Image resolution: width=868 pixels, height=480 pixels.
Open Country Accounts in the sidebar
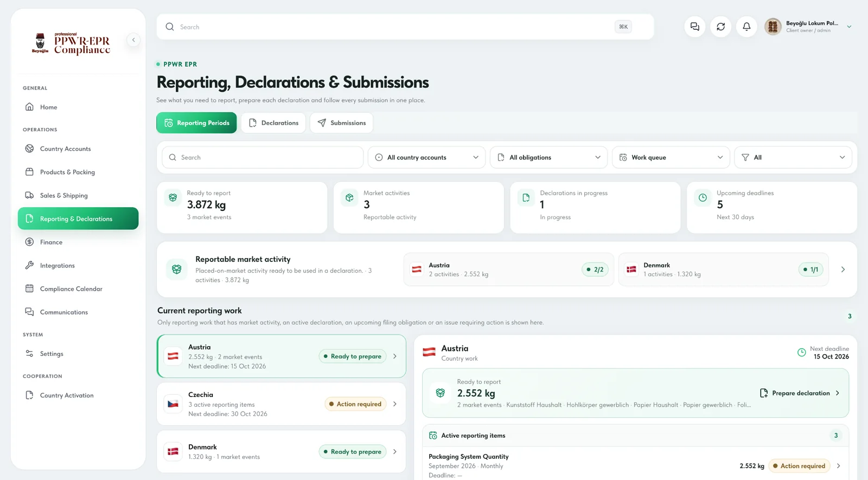click(x=78, y=149)
